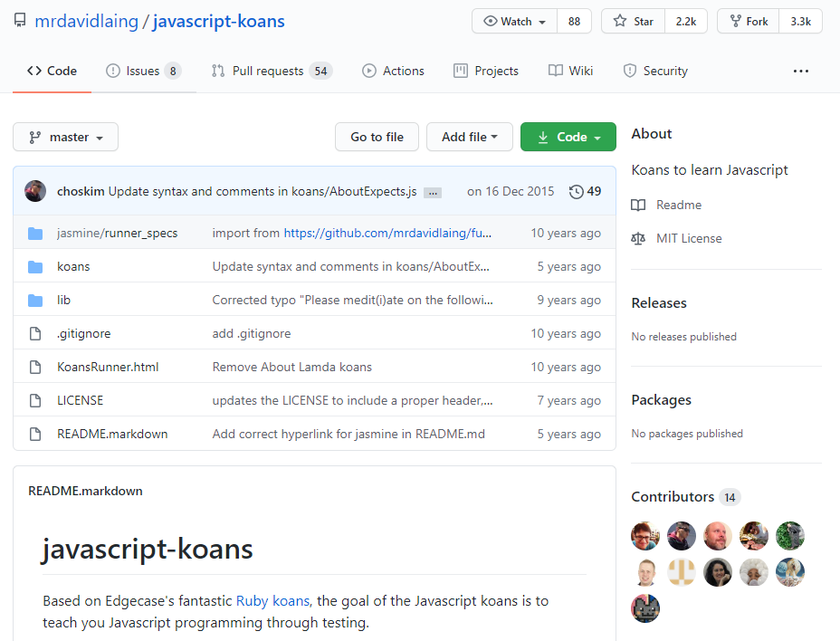Open the Releases heading link

(659, 302)
